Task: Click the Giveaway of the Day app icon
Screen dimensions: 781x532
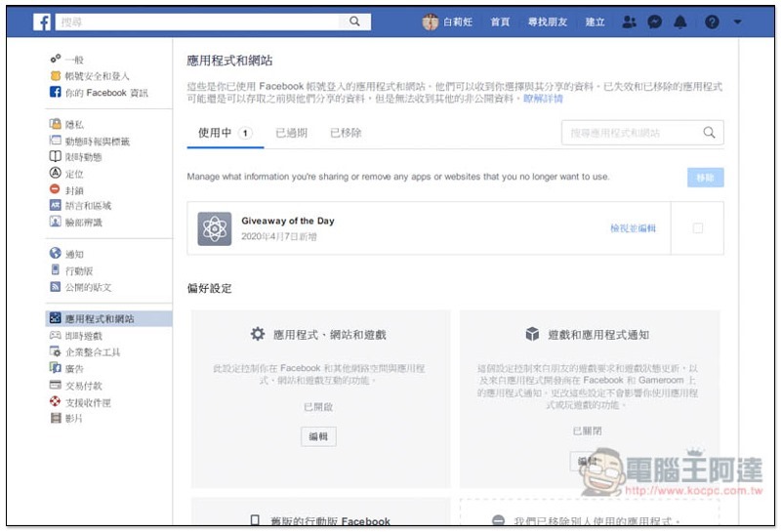Action: tap(214, 228)
